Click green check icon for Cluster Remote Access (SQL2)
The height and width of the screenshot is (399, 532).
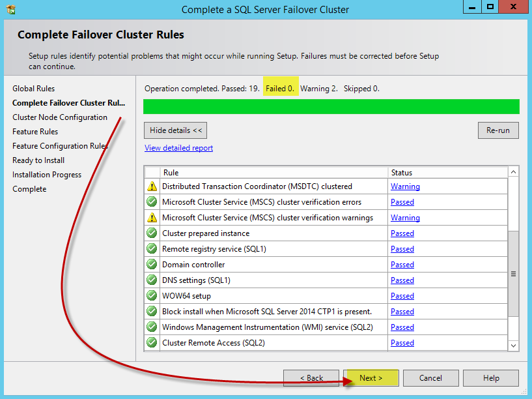click(152, 342)
